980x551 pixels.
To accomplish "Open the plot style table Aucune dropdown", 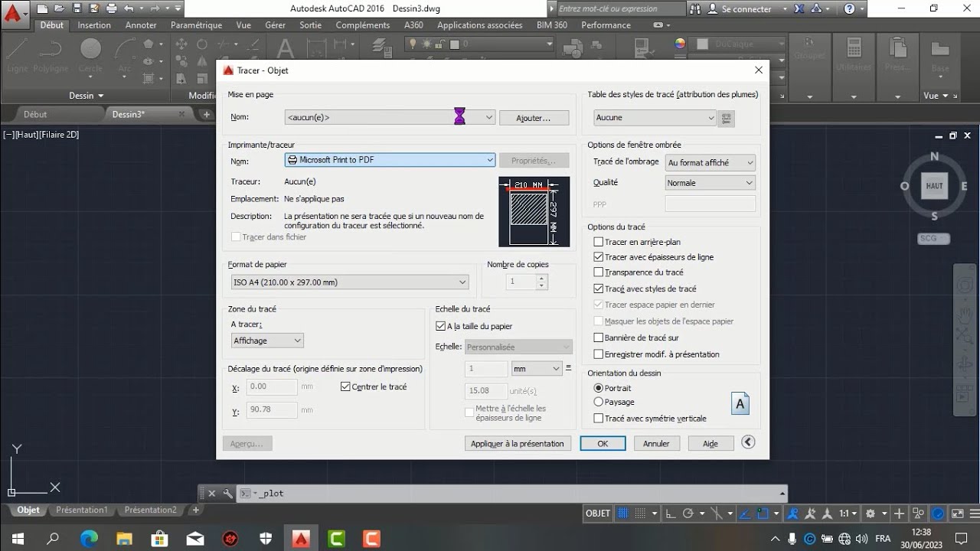I will coord(655,118).
